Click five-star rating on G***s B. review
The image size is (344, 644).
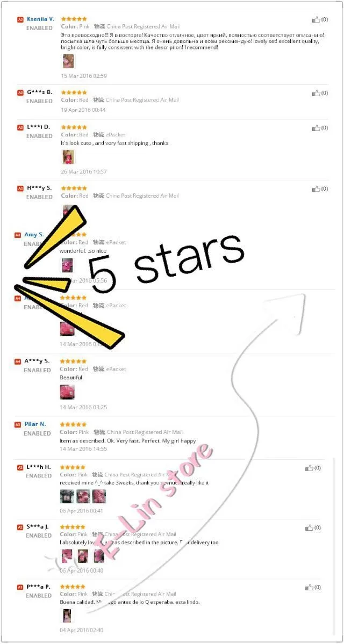(x=74, y=92)
